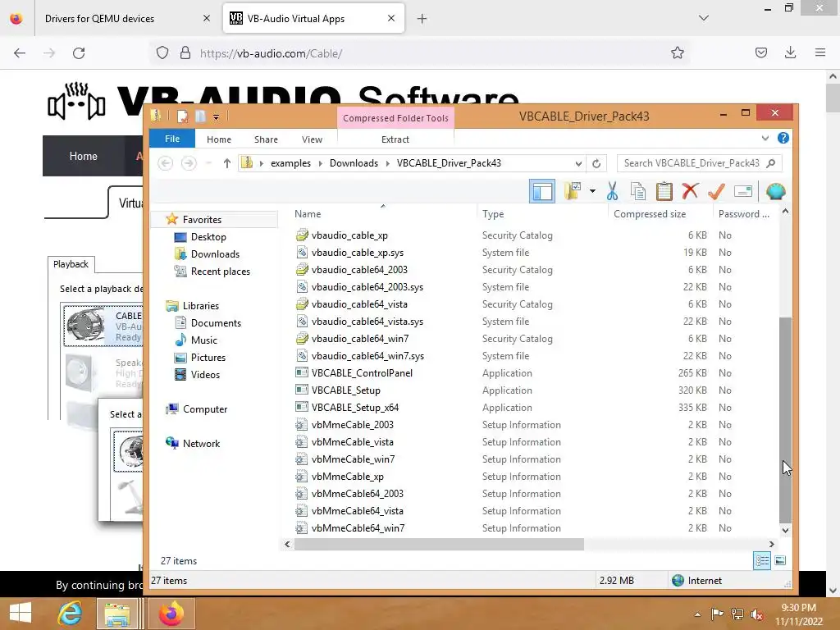Open address bar history dropdown
This screenshot has width=840, height=630.
[578, 163]
